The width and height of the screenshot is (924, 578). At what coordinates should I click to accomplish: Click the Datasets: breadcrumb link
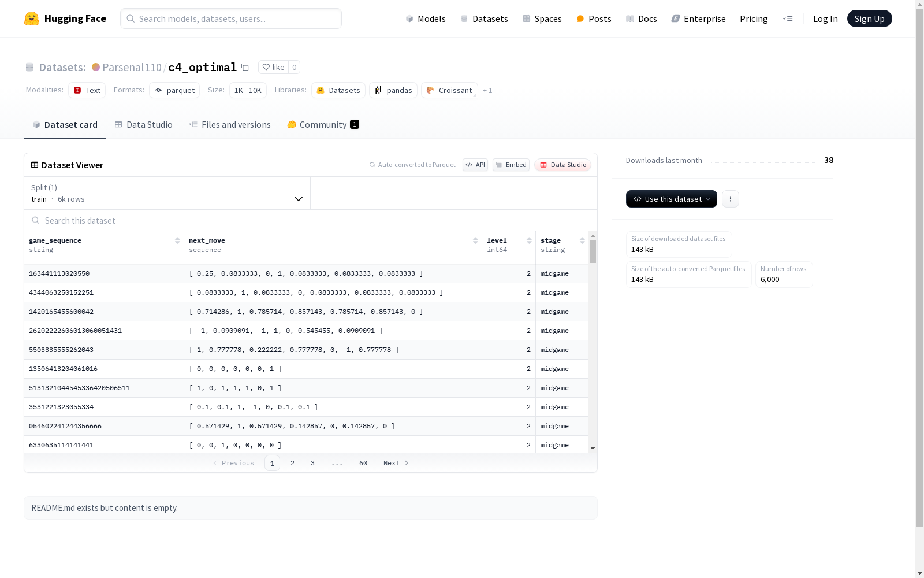pyautogui.click(x=62, y=67)
